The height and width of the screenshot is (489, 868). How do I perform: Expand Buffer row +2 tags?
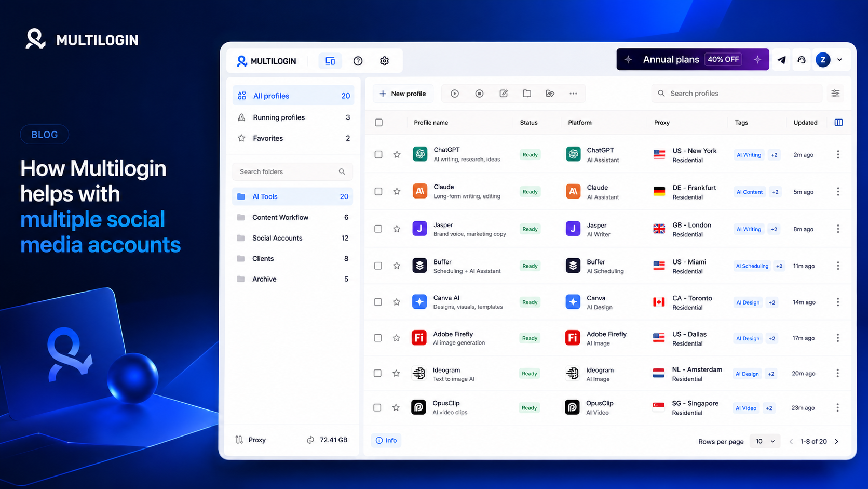pyautogui.click(x=779, y=266)
